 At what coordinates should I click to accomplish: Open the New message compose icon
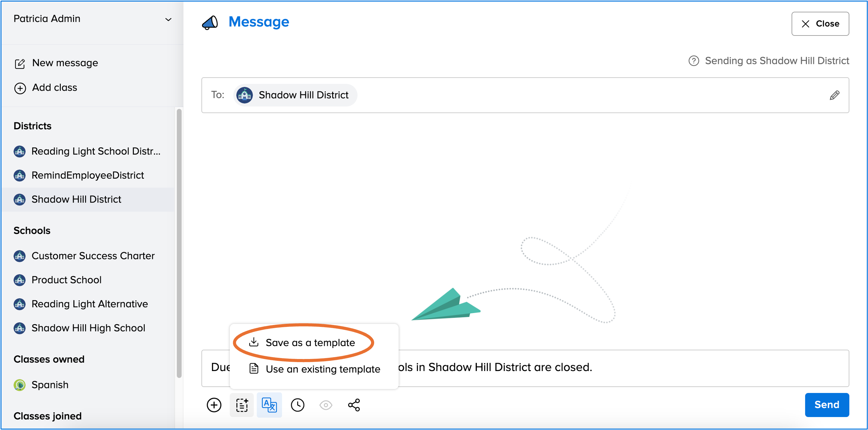point(20,63)
